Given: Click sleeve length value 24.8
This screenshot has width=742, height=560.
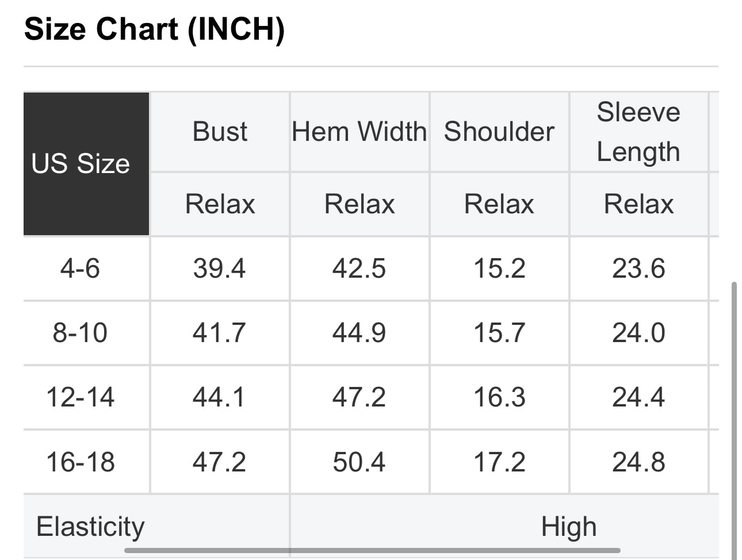Looking at the screenshot, I should coord(638,462).
